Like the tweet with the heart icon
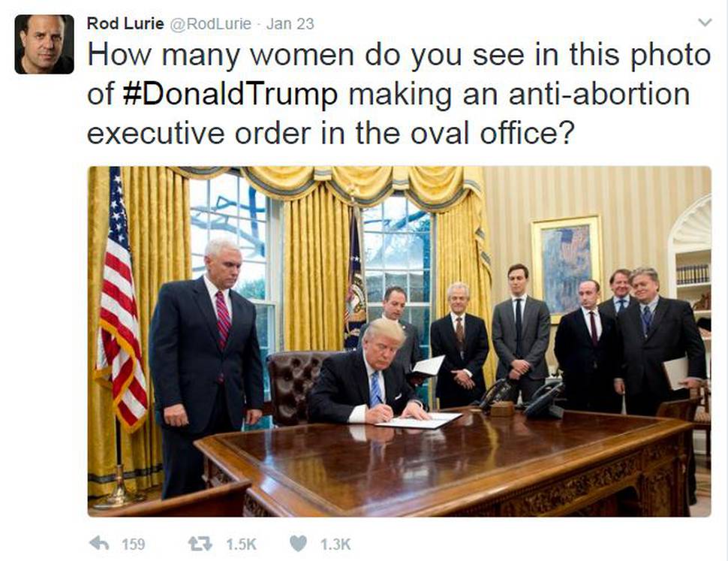The height and width of the screenshot is (561, 728). tap(298, 544)
